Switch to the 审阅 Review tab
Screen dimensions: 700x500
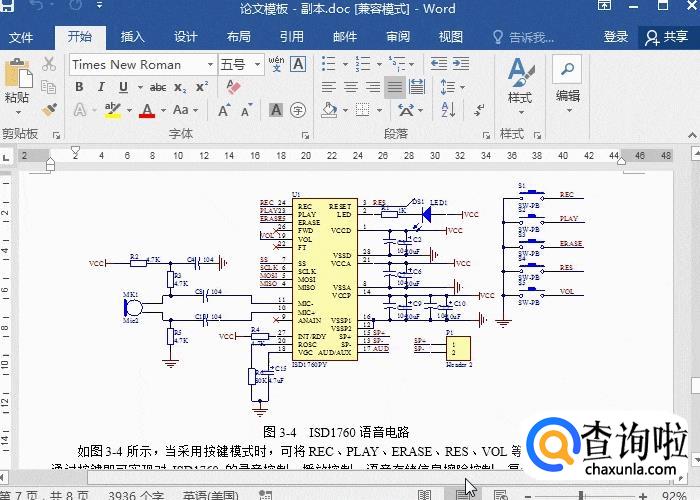point(398,37)
